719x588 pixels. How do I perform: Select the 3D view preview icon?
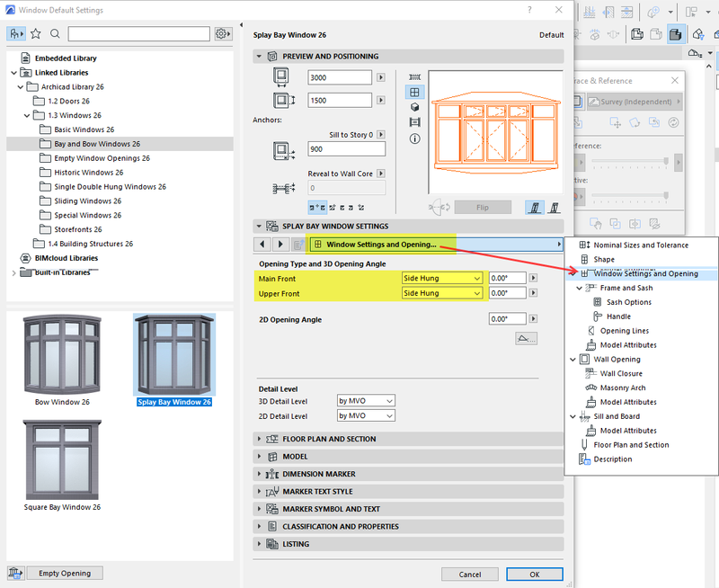pyautogui.click(x=414, y=107)
